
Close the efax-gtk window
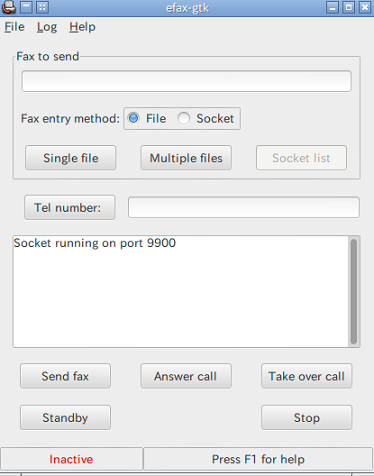tap(365, 7)
